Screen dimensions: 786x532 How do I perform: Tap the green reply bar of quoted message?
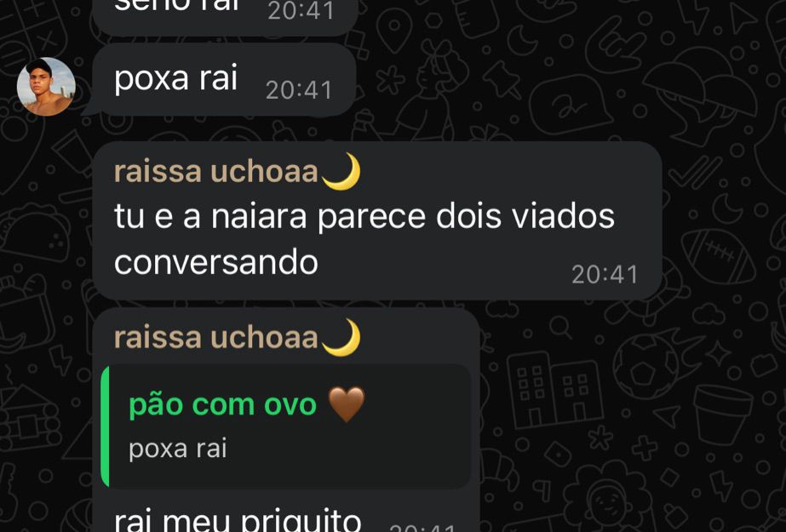click(105, 426)
